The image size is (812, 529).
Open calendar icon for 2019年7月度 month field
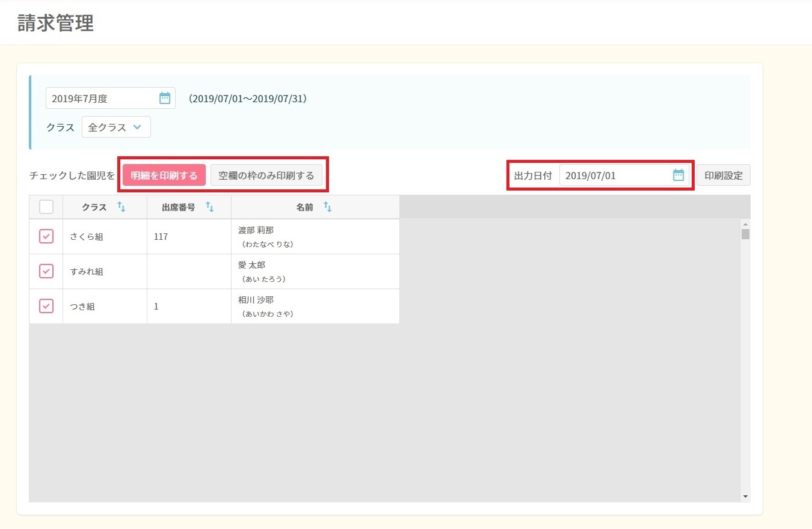tap(165, 98)
